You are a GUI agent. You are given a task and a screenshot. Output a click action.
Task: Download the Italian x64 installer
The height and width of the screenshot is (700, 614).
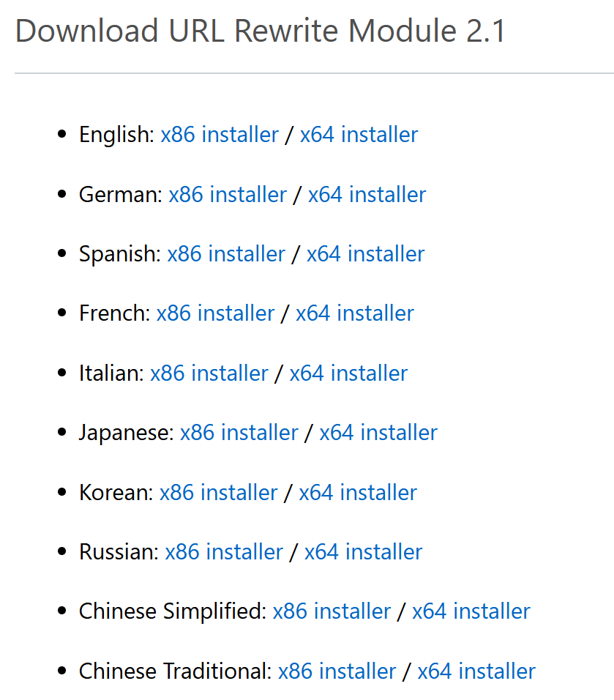[348, 373]
